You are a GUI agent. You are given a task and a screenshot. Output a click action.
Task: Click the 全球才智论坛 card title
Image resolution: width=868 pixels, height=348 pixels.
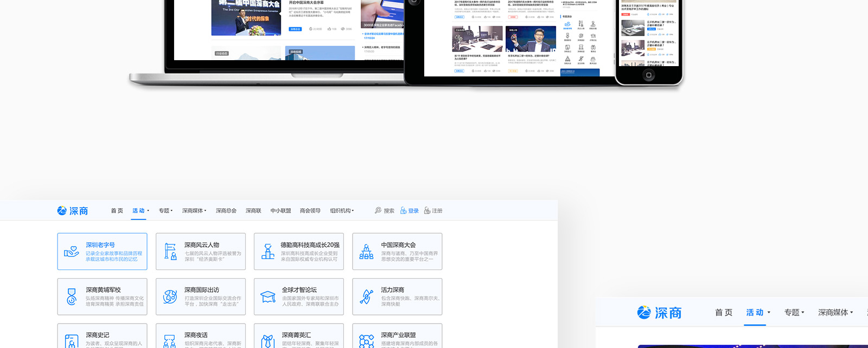299,290
